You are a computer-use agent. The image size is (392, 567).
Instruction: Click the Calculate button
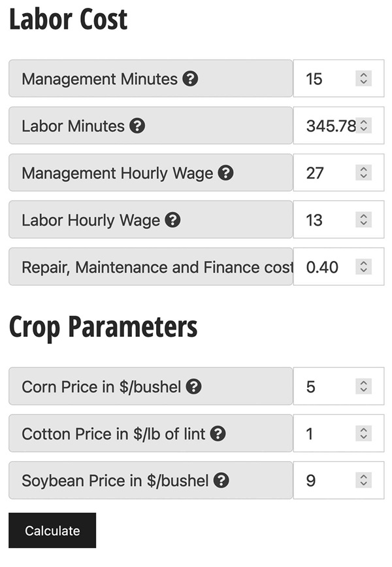pyautogui.click(x=52, y=530)
